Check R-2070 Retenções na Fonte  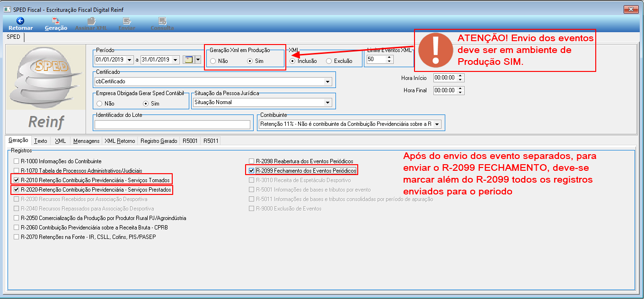[x=17, y=237]
